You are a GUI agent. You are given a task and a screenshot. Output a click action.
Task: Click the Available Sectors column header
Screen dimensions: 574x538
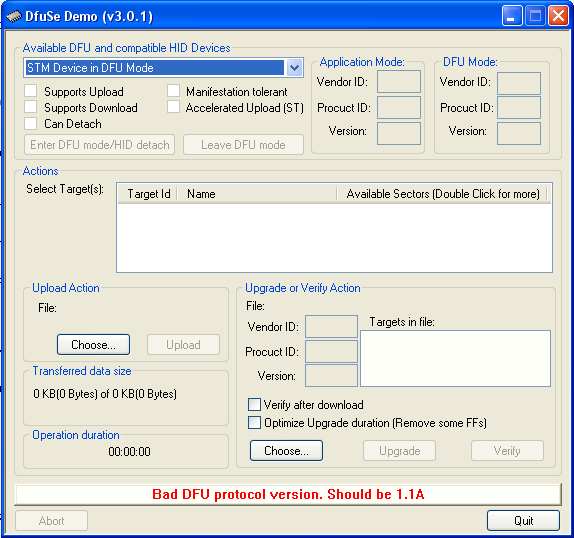[x=442, y=194]
